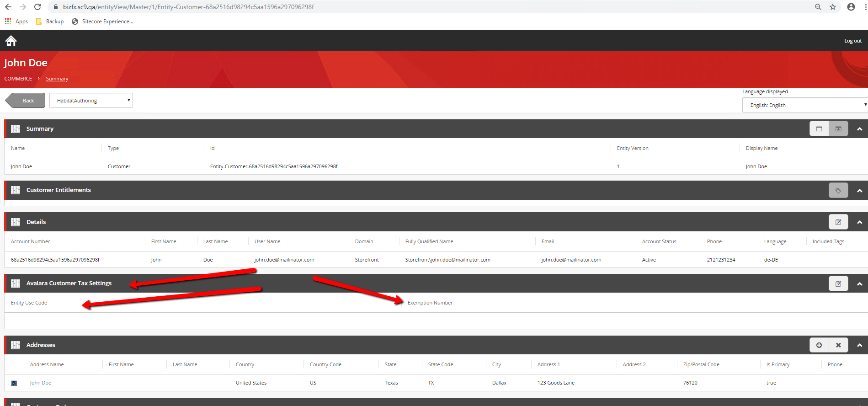Click the Entity Use Code label
The width and height of the screenshot is (868, 406).
(29, 303)
